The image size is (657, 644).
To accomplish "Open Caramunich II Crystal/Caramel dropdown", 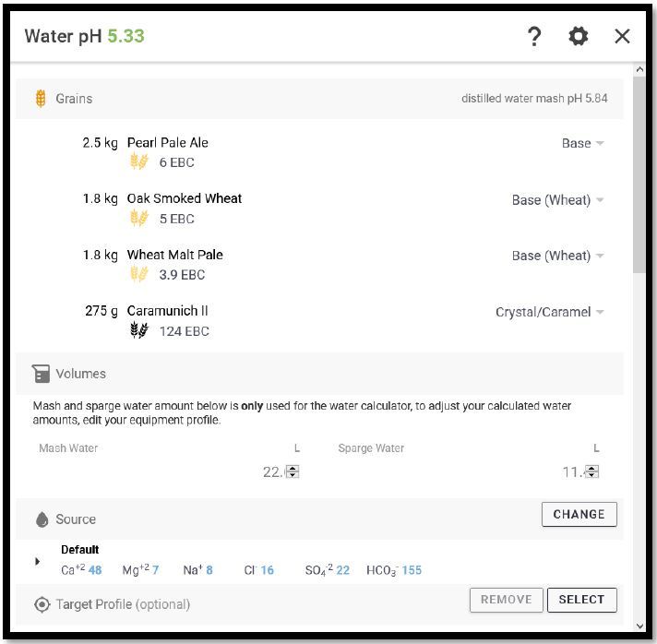I will [x=549, y=312].
